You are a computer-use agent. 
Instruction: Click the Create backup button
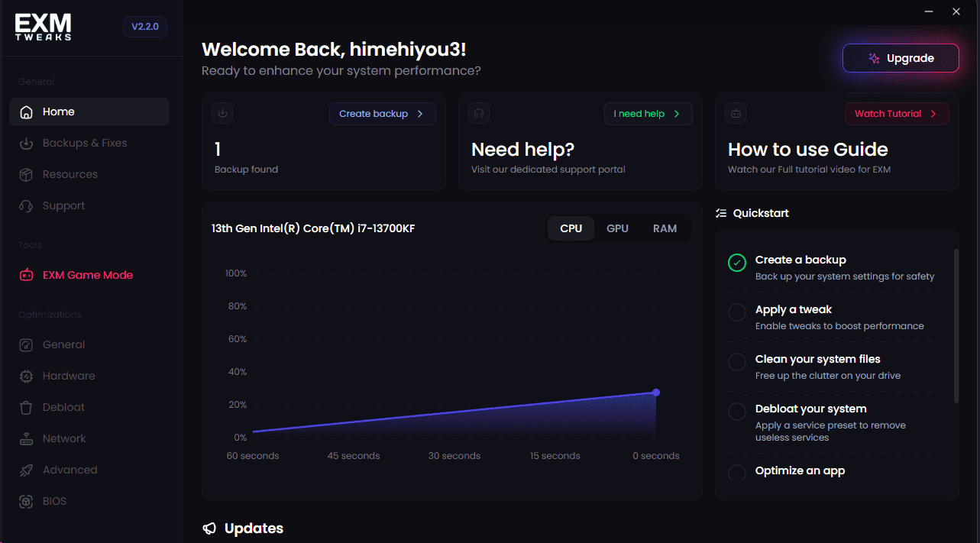tap(383, 114)
